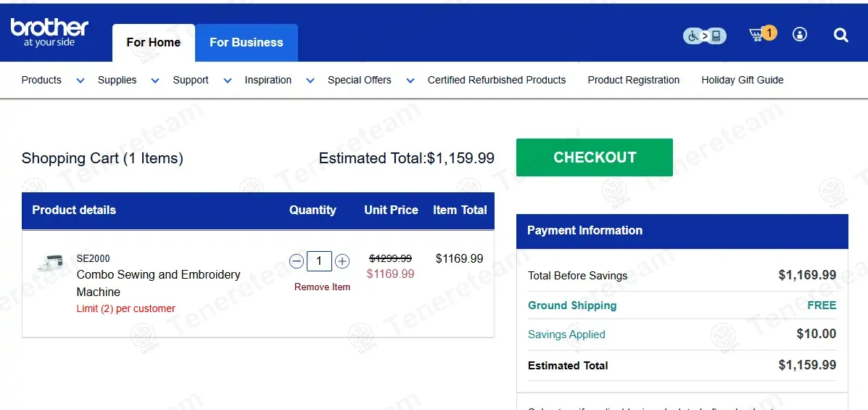This screenshot has height=410, width=868.
Task: Expand the Supplies dropdown arrow
Action: (154, 81)
